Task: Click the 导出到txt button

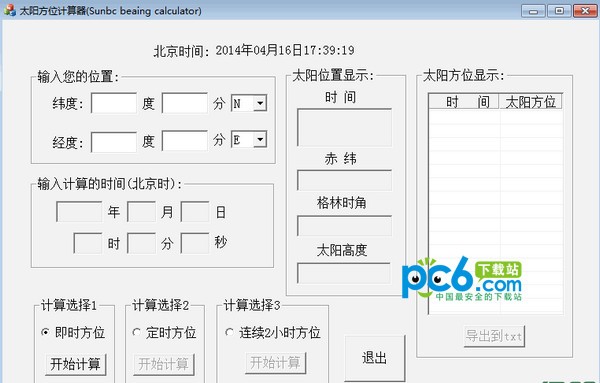Action: 494,336
